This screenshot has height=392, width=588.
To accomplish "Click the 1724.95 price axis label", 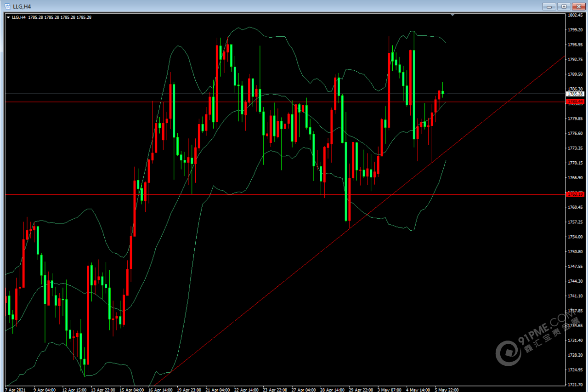I will click(576, 369).
